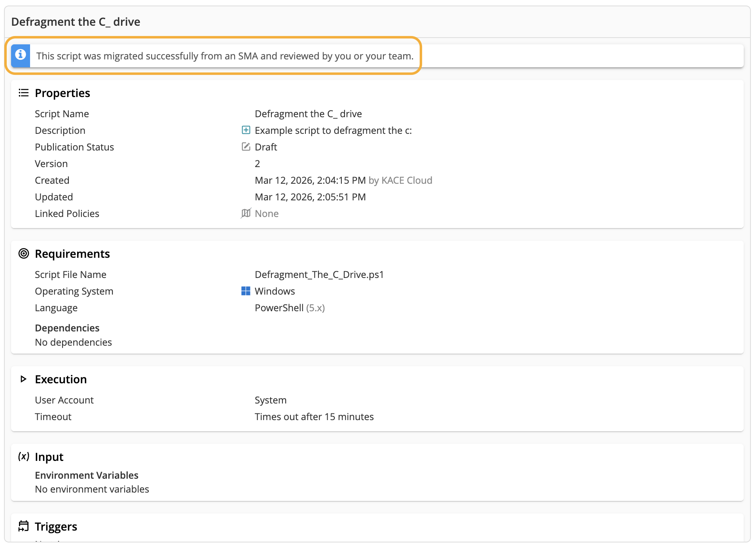The width and height of the screenshot is (756, 548).
Task: Click the Input variable (x) icon
Action: tap(24, 457)
